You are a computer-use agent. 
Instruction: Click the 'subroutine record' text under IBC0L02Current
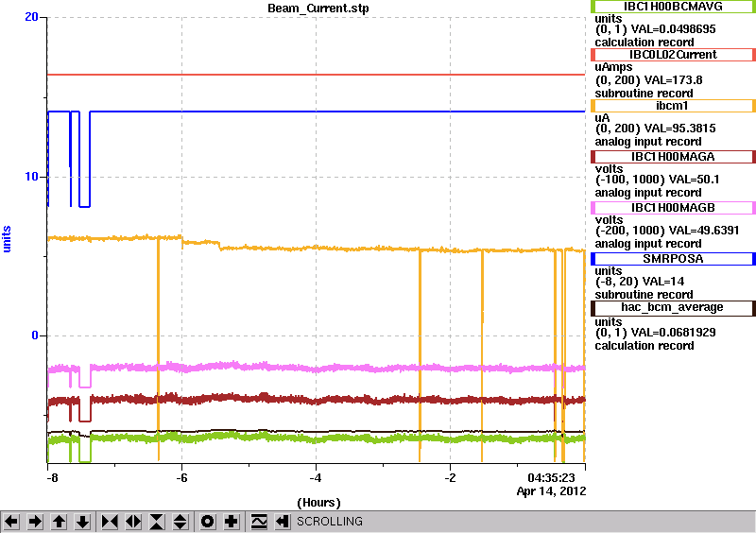(644, 94)
